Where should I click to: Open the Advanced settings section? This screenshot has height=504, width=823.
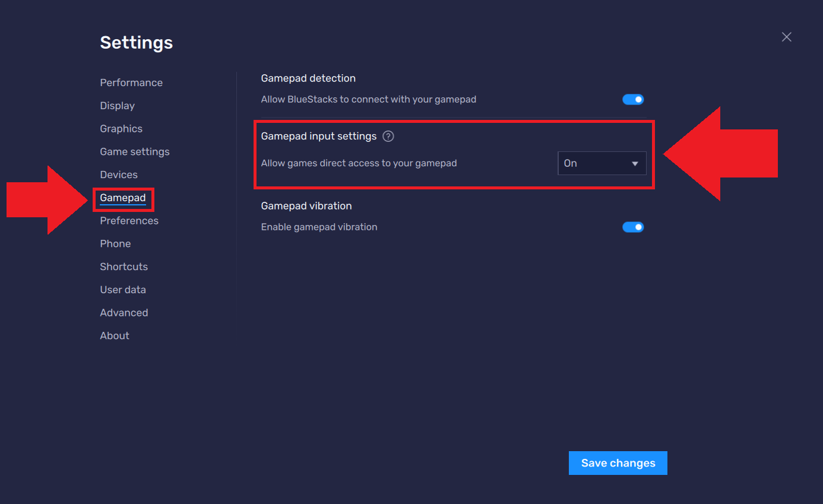[x=124, y=312]
